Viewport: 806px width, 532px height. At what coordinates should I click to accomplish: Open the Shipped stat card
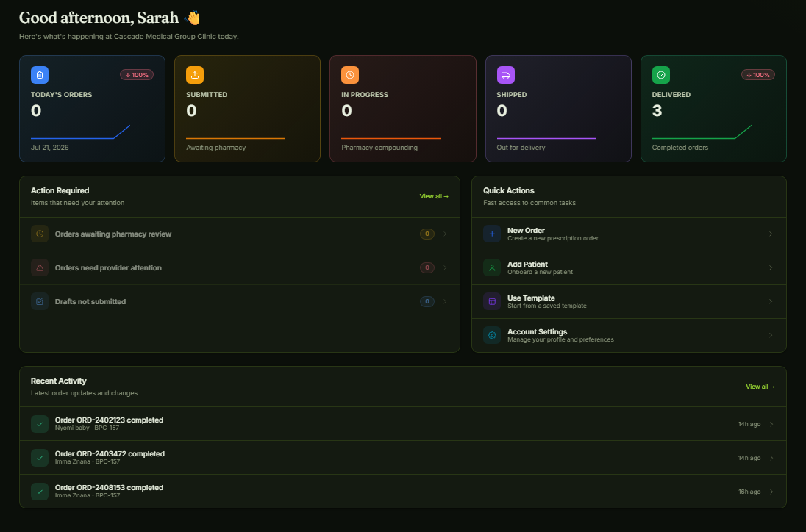pyautogui.click(x=558, y=109)
